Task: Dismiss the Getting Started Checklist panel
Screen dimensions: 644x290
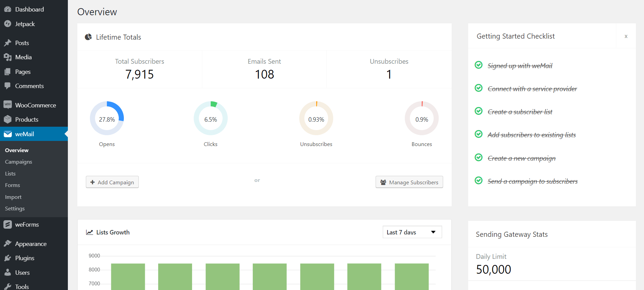Action: click(626, 36)
